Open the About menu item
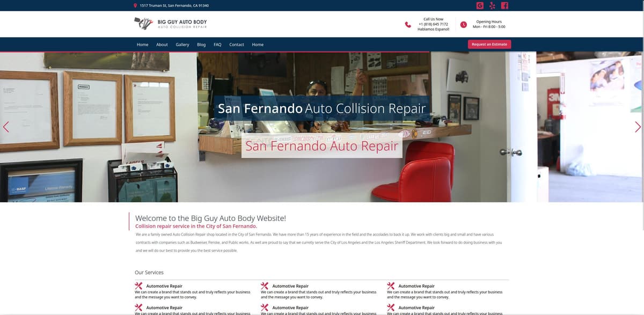Viewport: 644px width, 315px height. (162, 45)
